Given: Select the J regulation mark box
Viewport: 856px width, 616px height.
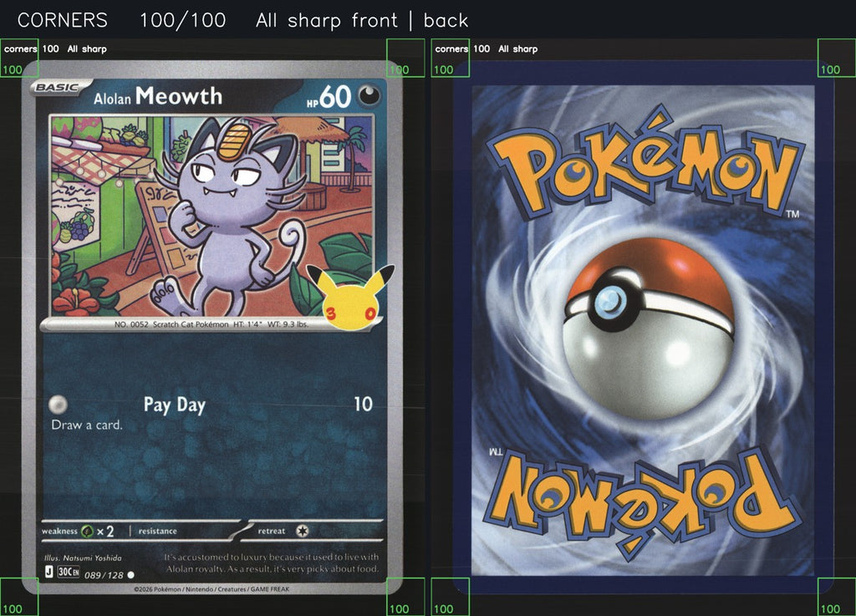Looking at the screenshot, I should click(48, 572).
